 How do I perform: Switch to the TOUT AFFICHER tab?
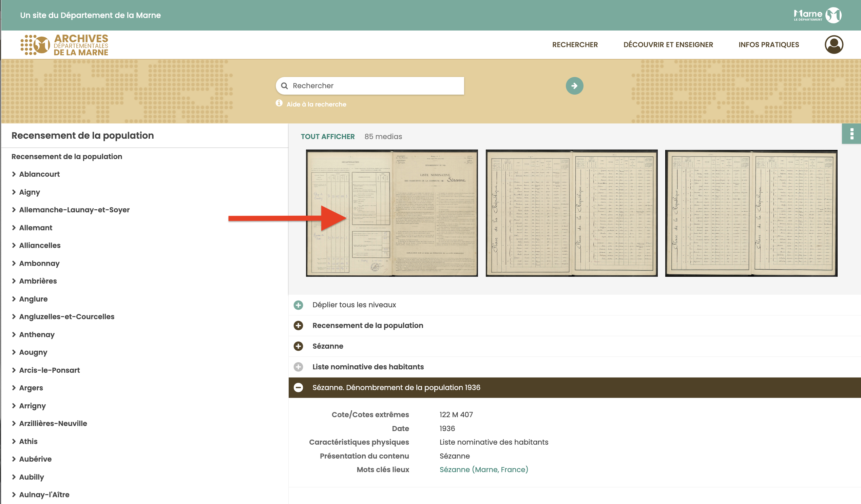(x=328, y=136)
